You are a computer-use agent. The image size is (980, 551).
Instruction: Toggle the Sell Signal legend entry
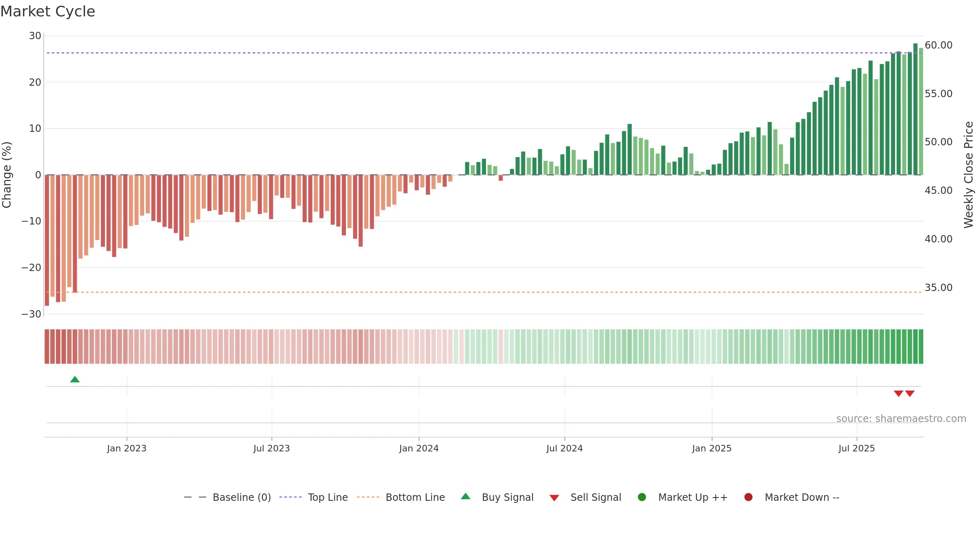[x=585, y=497]
